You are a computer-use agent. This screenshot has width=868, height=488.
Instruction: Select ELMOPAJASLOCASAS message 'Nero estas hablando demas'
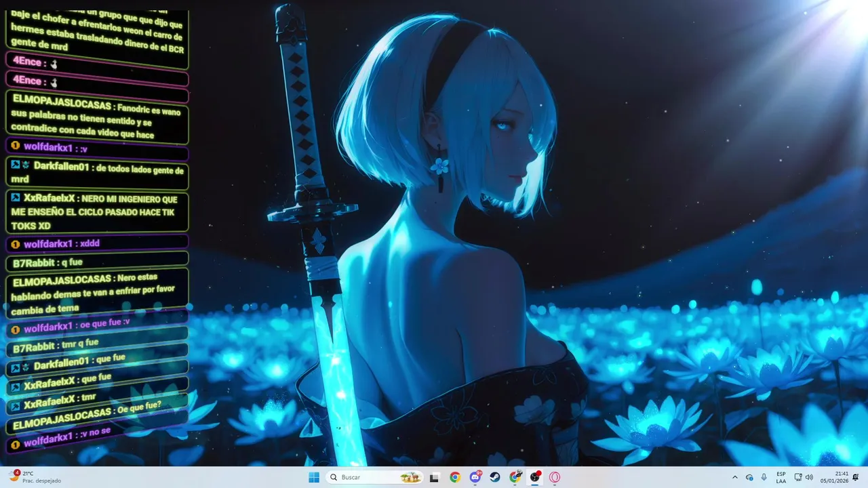pyautogui.click(x=97, y=292)
